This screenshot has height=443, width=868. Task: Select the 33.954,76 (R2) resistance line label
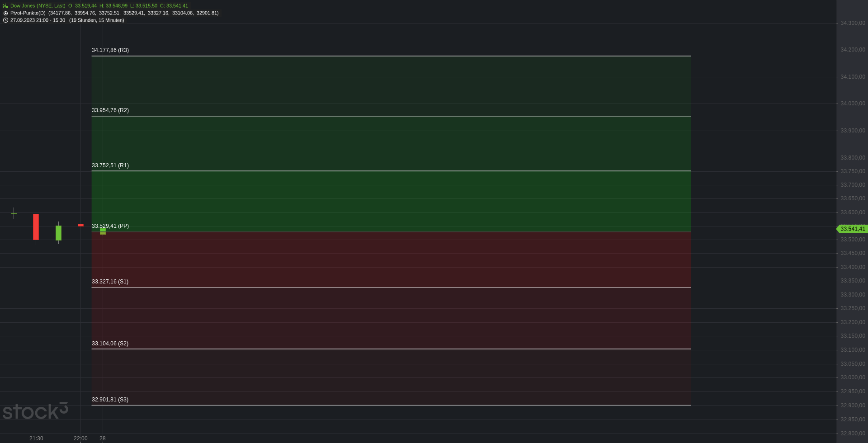point(110,110)
